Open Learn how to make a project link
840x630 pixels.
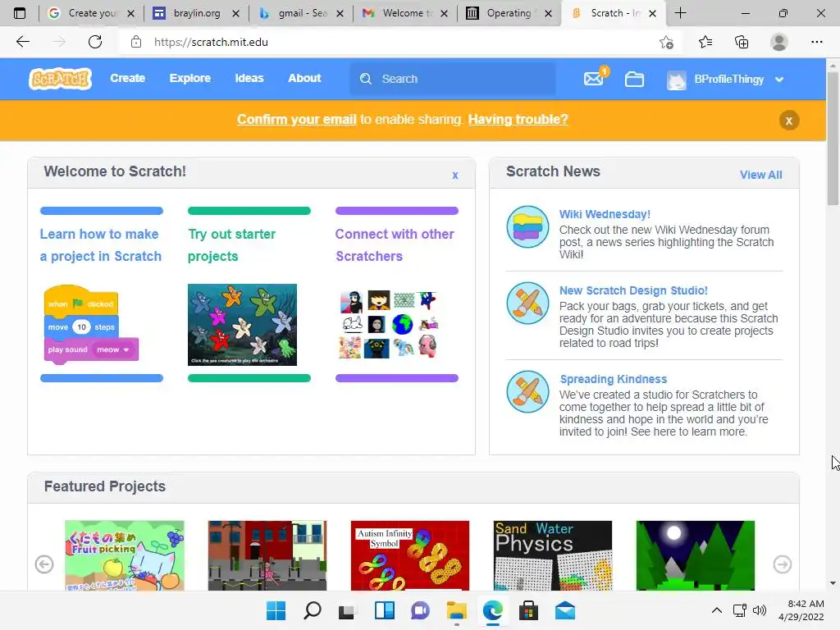tap(101, 244)
